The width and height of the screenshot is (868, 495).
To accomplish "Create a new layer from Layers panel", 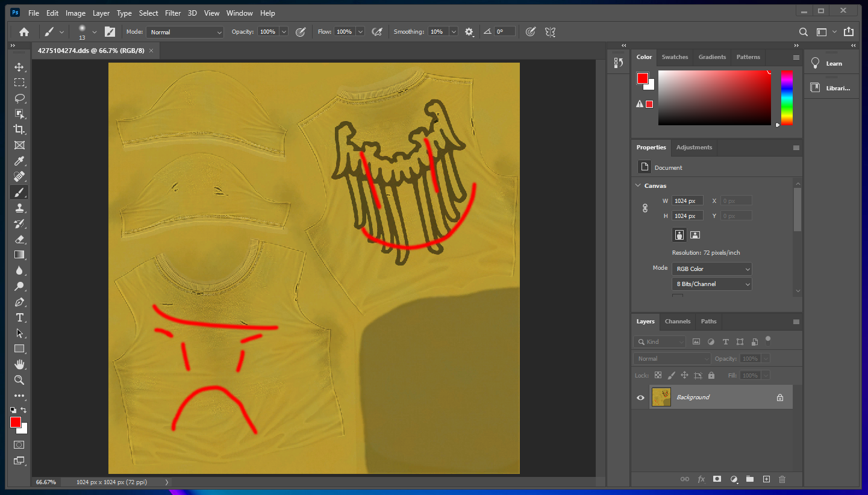I will pyautogui.click(x=766, y=479).
